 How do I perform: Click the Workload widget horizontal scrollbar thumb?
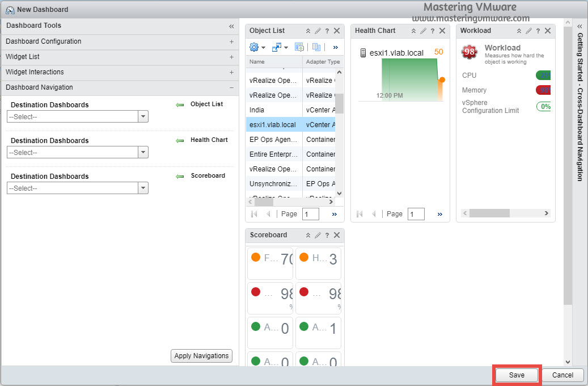(489, 213)
